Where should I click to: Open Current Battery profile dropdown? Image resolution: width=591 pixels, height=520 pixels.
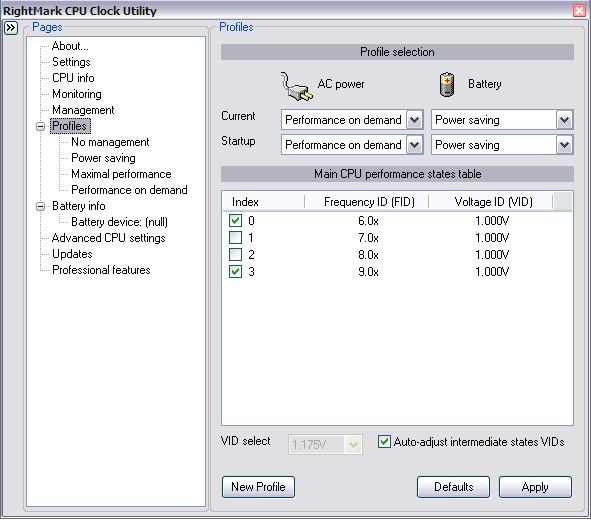(x=564, y=120)
